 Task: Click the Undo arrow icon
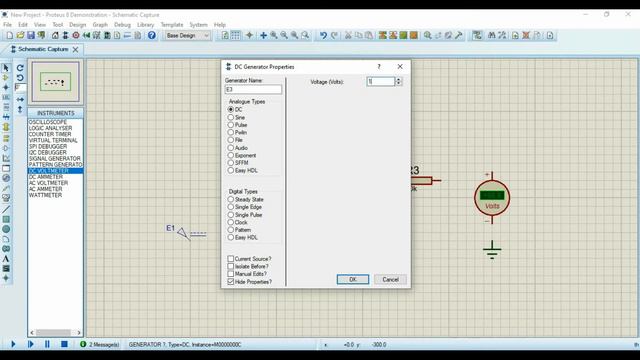click(x=323, y=36)
